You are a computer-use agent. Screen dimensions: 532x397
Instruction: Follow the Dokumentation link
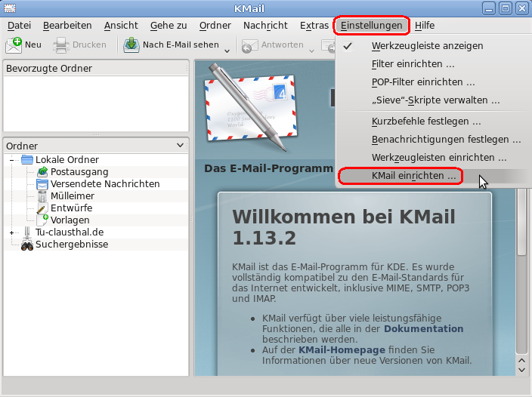[423, 328]
